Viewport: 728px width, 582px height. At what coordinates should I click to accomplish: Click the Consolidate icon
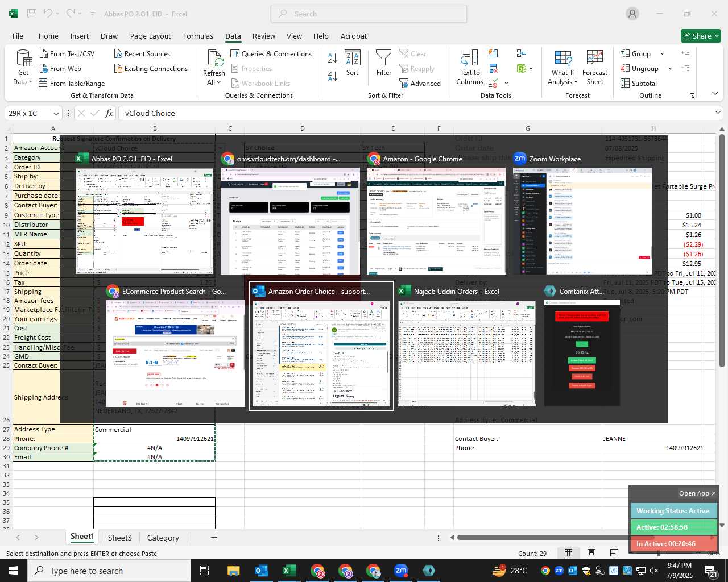(x=522, y=53)
